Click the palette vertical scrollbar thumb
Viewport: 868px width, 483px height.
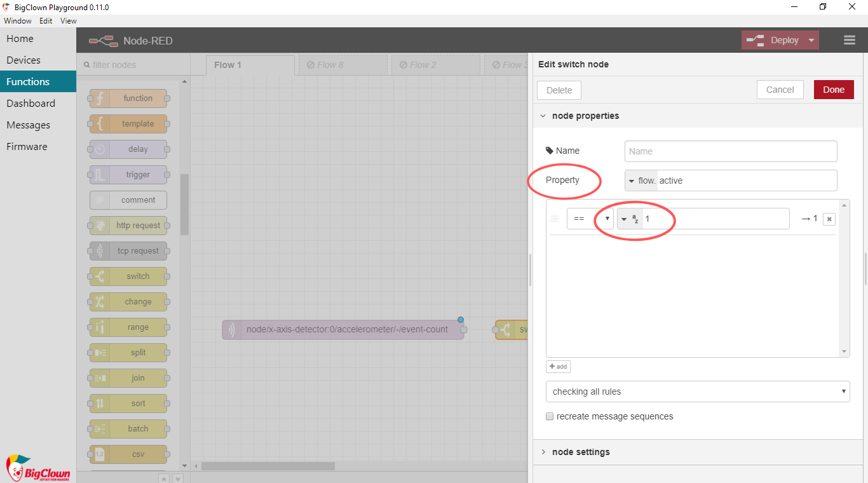184,204
